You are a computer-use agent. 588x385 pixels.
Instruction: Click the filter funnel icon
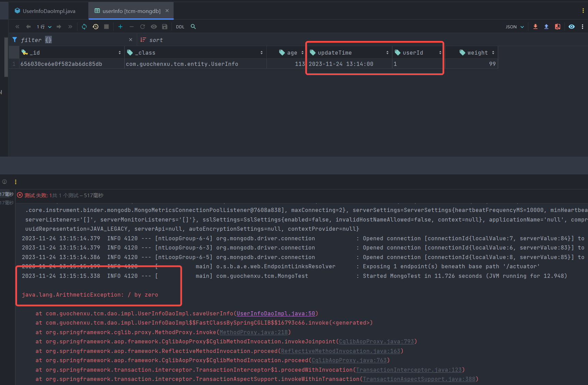coord(15,40)
